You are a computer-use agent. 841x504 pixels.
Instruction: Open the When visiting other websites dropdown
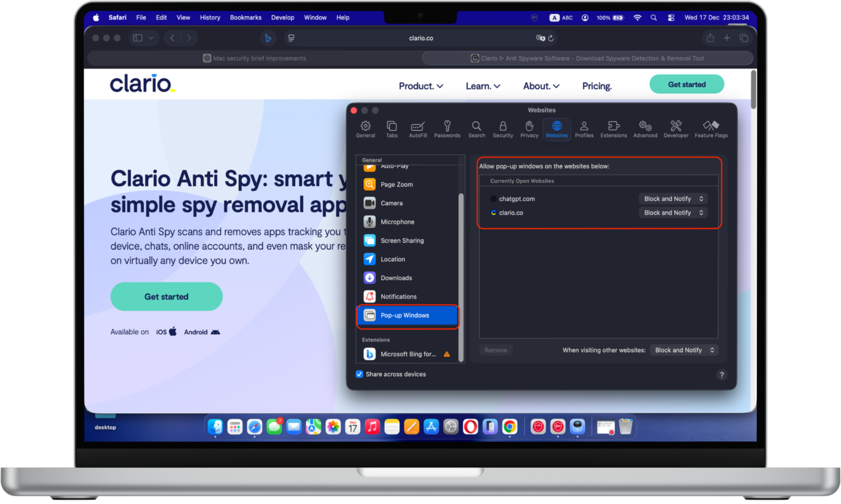click(x=684, y=350)
